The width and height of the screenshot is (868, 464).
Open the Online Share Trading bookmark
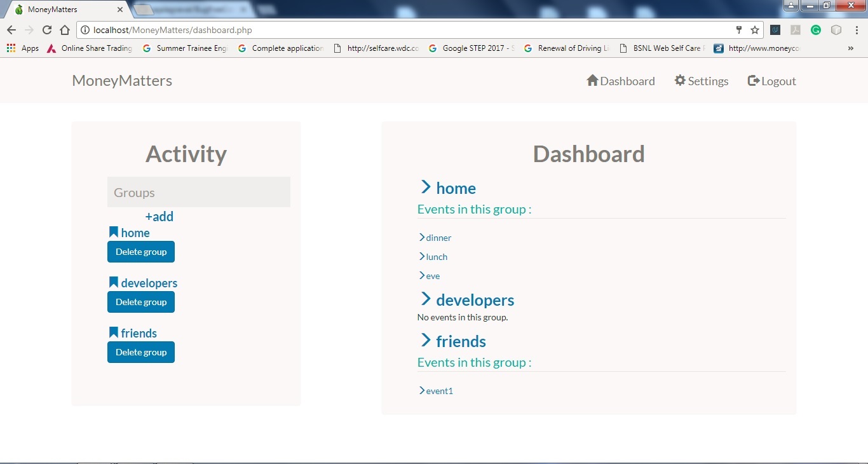[90, 48]
